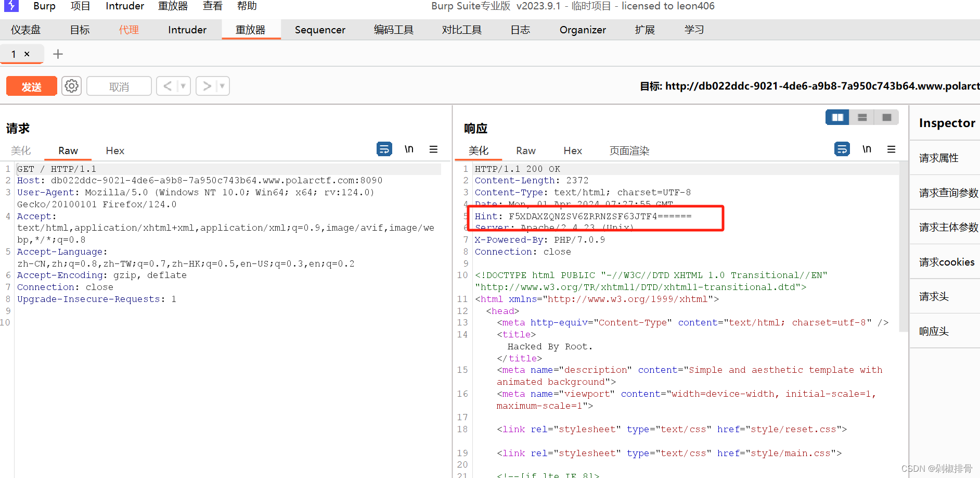
Task: Click the Burp lightning logo icon
Action: (11, 6)
